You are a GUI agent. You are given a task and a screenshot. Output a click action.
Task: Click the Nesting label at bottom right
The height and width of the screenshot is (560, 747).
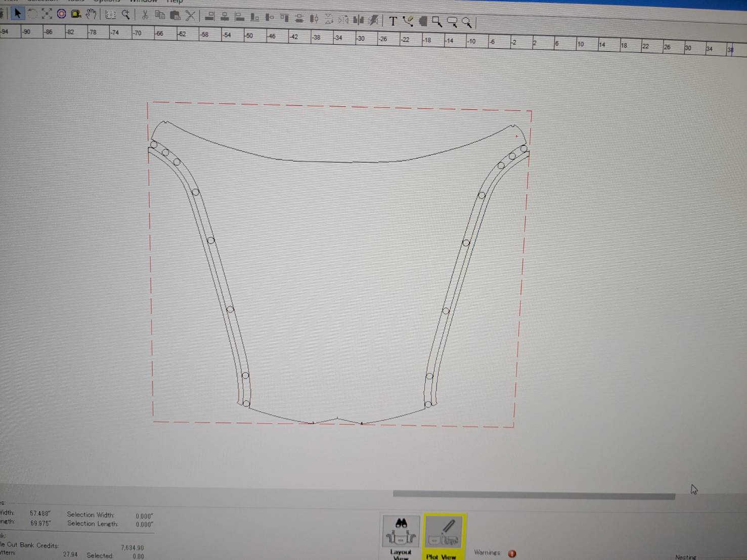tap(685, 557)
